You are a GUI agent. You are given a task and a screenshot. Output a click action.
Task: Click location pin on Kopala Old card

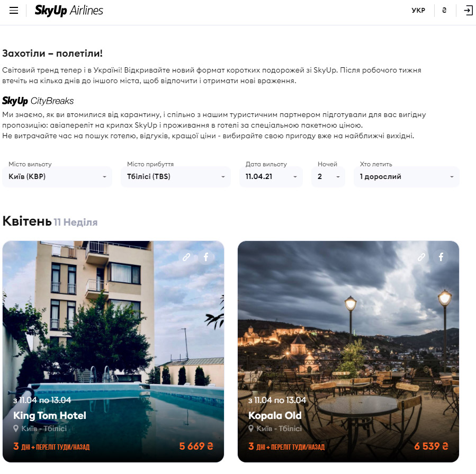coord(251,428)
